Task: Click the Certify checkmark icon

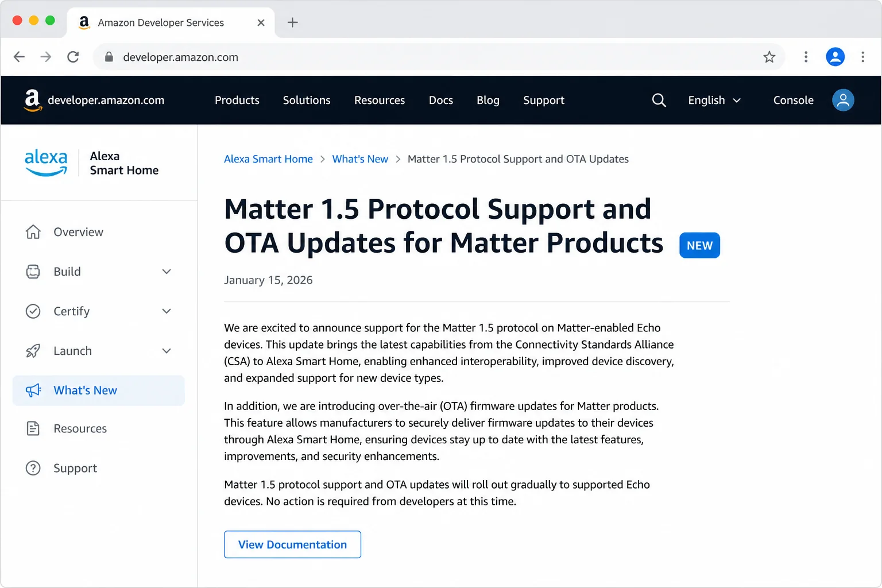Action: click(33, 311)
